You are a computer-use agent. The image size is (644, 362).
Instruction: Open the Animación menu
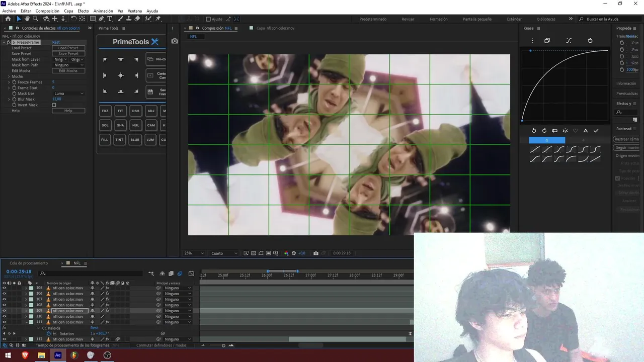point(103,11)
